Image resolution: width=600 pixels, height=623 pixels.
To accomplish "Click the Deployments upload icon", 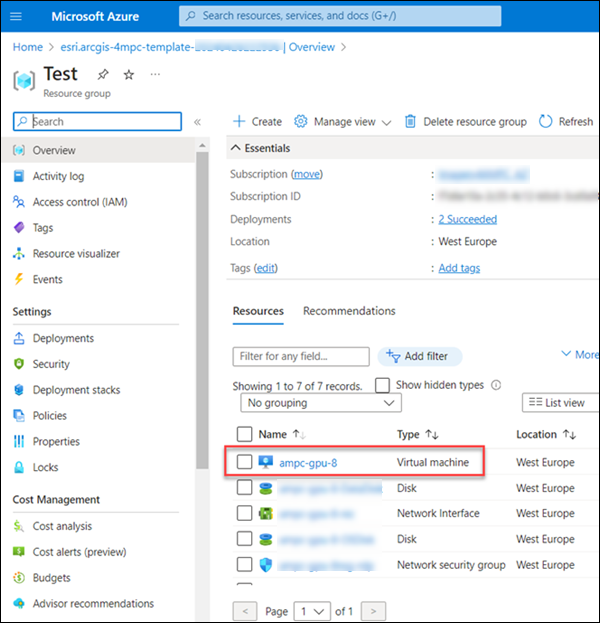I will (x=19, y=338).
